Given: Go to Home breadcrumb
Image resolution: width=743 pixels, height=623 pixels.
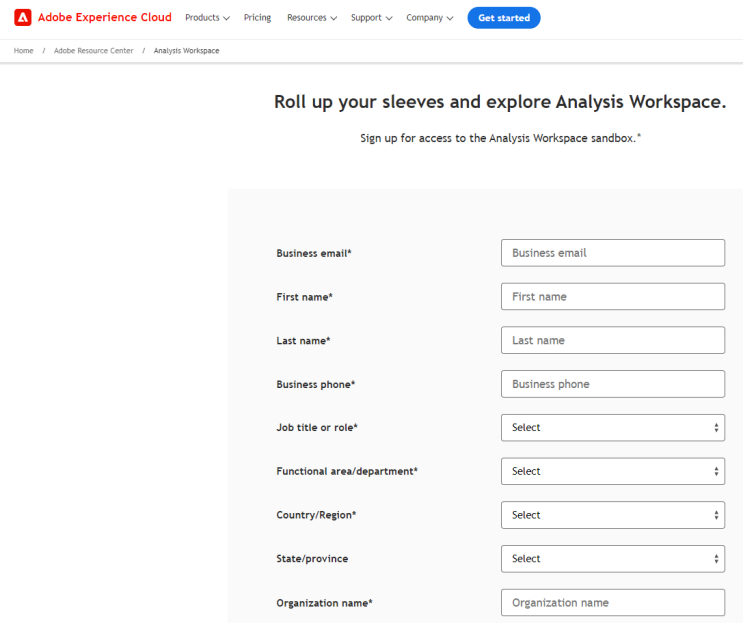Looking at the screenshot, I should click(x=24, y=51).
